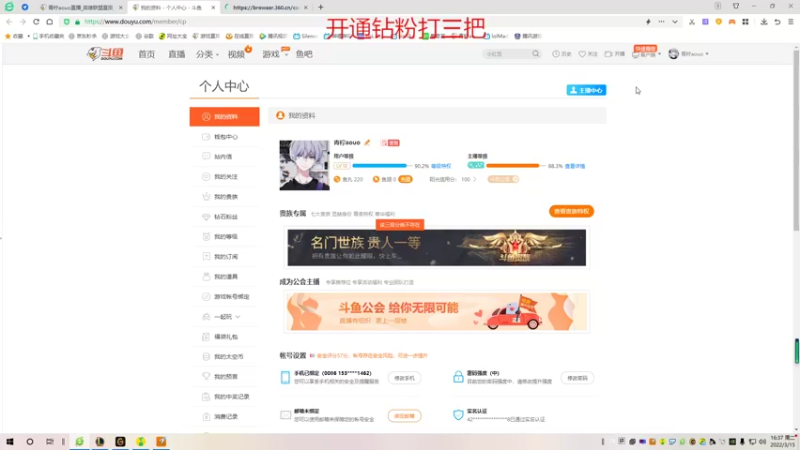Screen dimensions: 800x450
Task: Open 站内信 messages in sidebar
Action: [x=224, y=157]
